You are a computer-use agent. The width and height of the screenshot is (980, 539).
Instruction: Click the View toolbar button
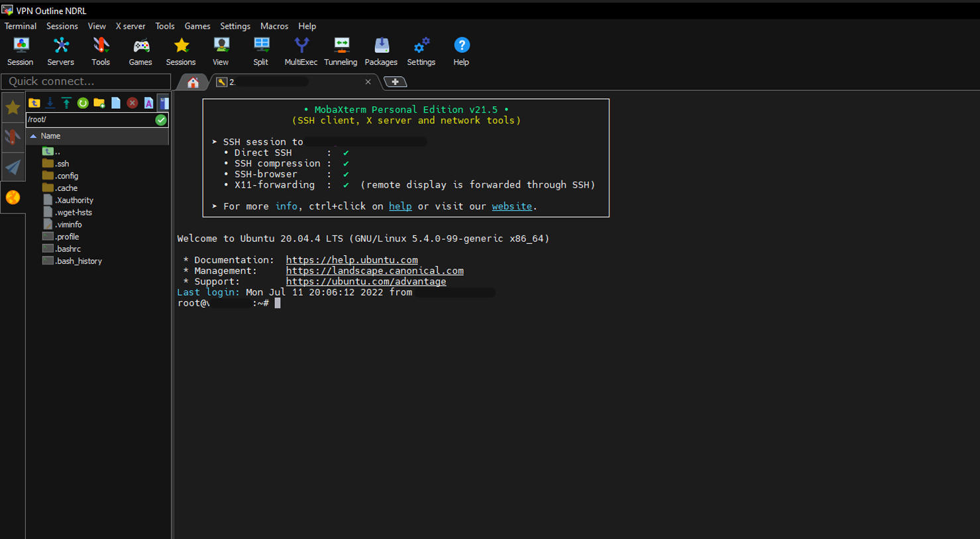point(221,52)
